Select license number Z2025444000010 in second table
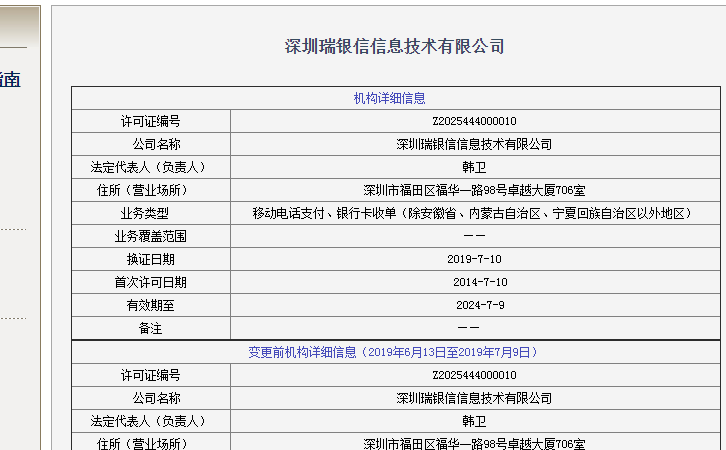 click(475, 375)
